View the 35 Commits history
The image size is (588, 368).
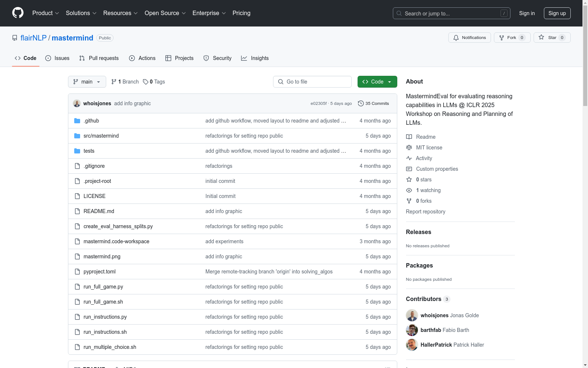(x=373, y=103)
